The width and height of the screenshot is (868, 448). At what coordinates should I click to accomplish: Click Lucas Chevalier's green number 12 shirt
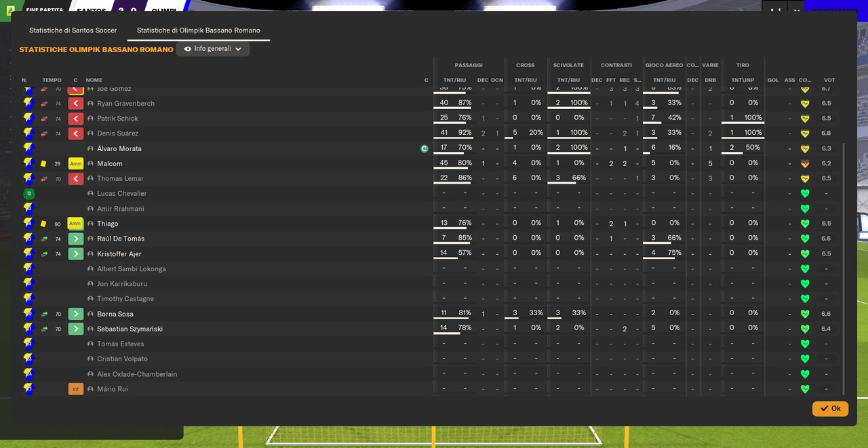coord(28,194)
